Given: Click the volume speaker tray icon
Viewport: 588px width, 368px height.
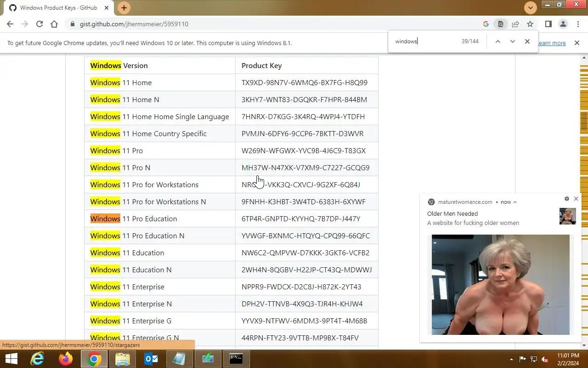Looking at the screenshot, I should pyautogui.click(x=545, y=359).
